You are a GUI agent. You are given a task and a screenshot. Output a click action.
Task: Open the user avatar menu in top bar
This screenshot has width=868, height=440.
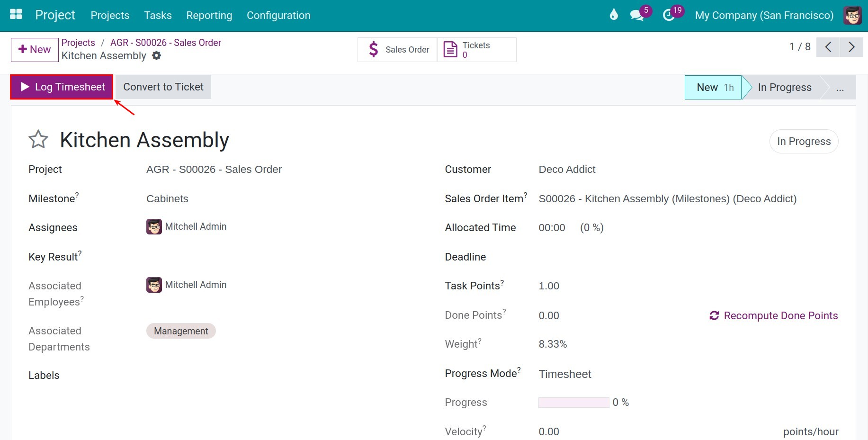point(852,15)
